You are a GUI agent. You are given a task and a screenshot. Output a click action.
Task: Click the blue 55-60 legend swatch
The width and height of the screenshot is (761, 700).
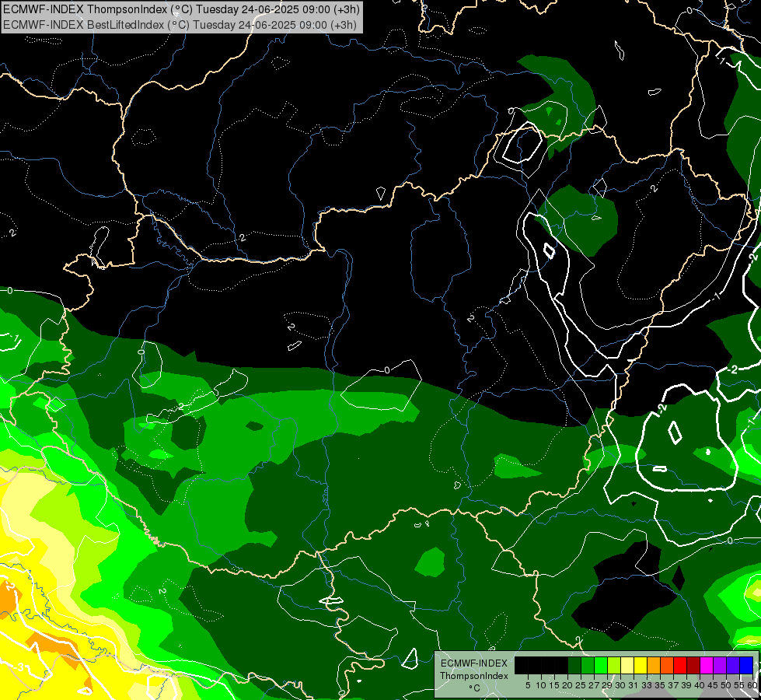746,666
